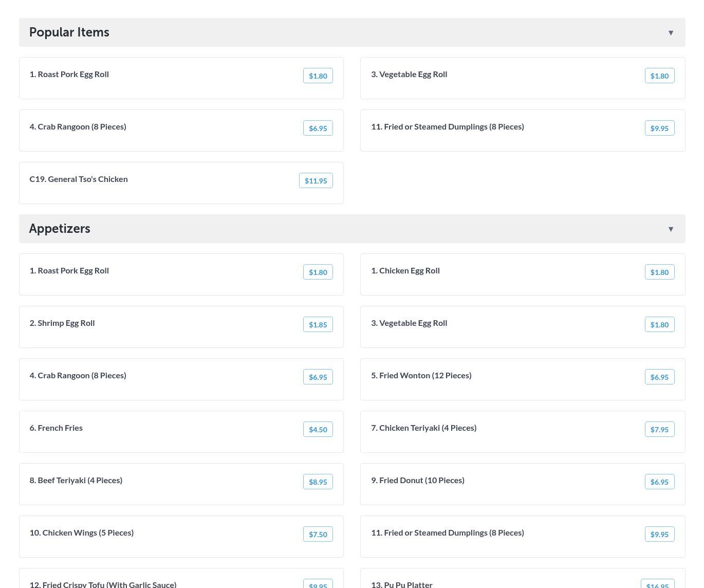
Task: Open C19. General Tso's Chicken item
Action: click(x=79, y=179)
